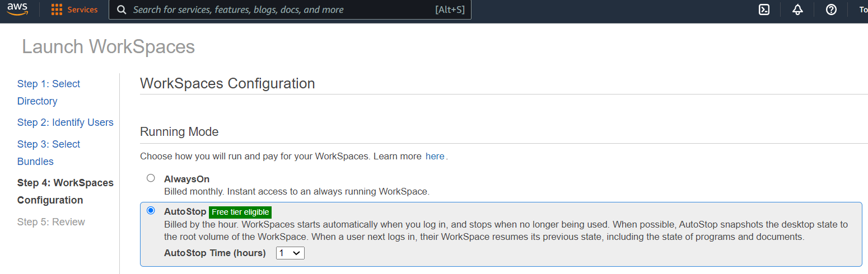Focus the AWS services search field

click(280, 10)
